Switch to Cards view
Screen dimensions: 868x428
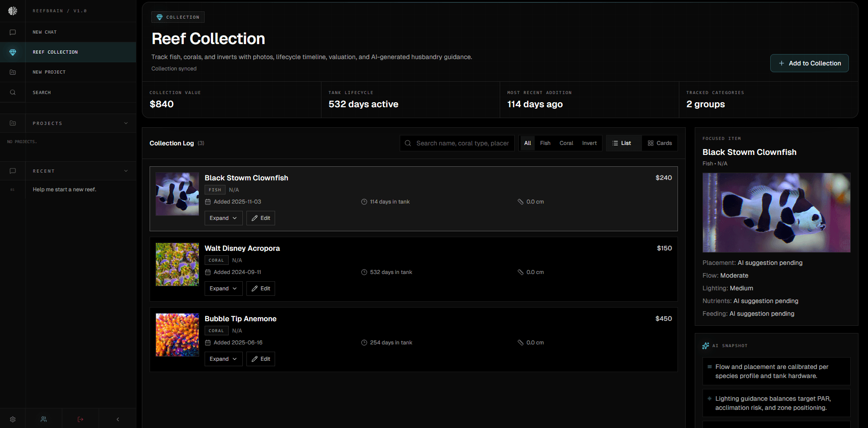pos(659,143)
